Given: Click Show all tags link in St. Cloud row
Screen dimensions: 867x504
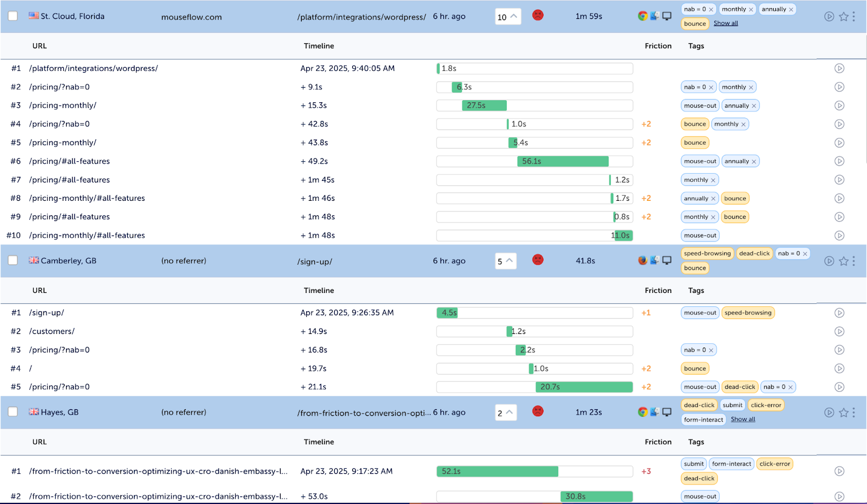Looking at the screenshot, I should pos(726,23).
